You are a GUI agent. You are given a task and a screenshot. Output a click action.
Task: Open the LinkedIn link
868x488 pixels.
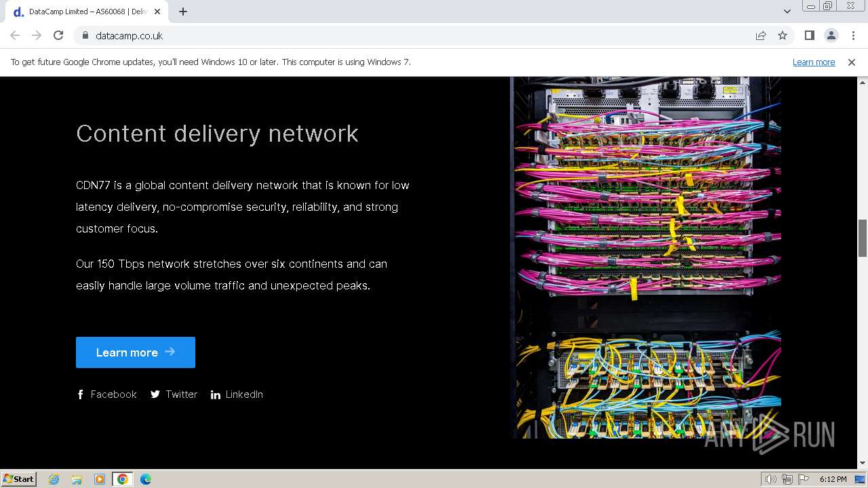pos(237,394)
